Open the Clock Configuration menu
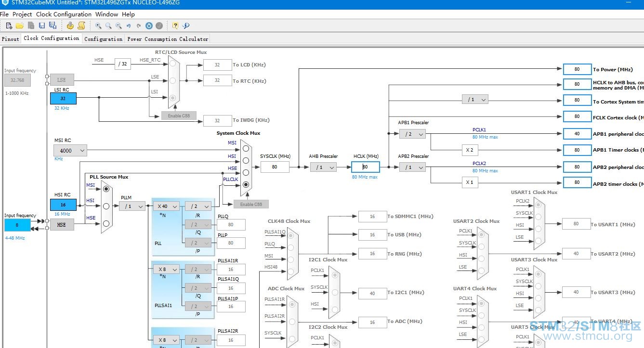The height and width of the screenshot is (348, 644). [64, 14]
